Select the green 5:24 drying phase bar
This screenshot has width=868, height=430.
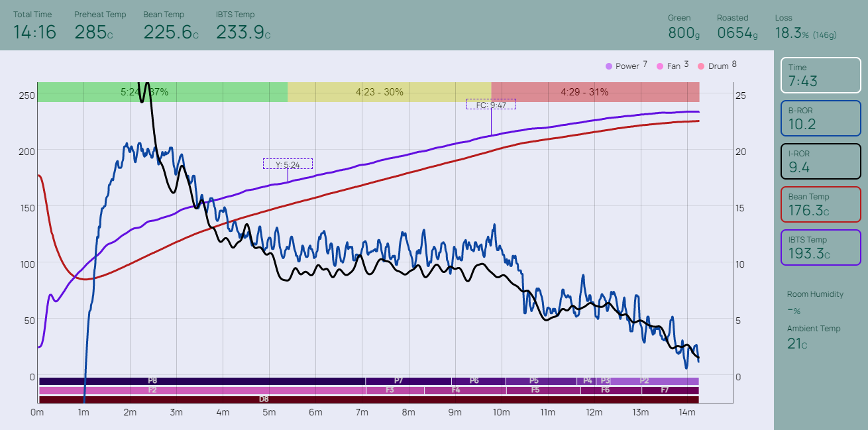click(162, 92)
